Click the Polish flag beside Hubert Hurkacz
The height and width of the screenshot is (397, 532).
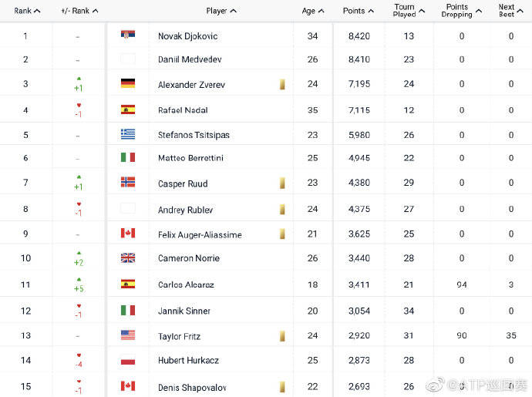pyautogui.click(x=128, y=362)
